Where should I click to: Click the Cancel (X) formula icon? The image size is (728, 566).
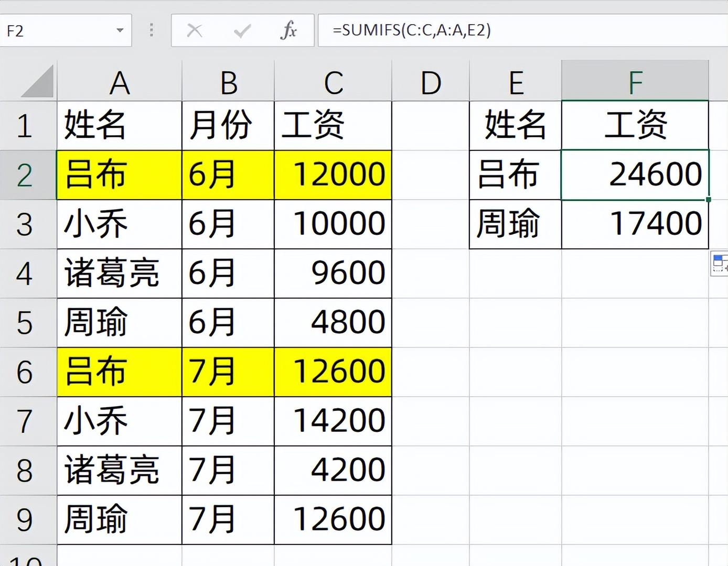coord(195,30)
